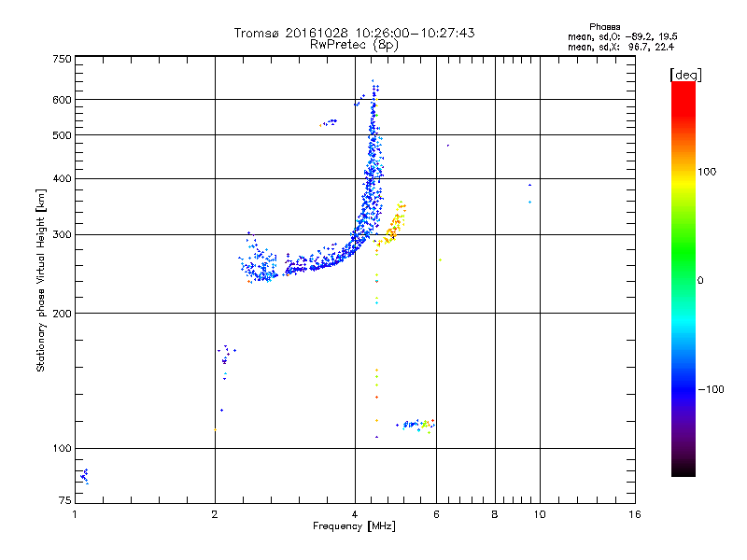Click the colorbar tick label '100'
Viewport: 747px width, 560px height.
click(x=707, y=172)
